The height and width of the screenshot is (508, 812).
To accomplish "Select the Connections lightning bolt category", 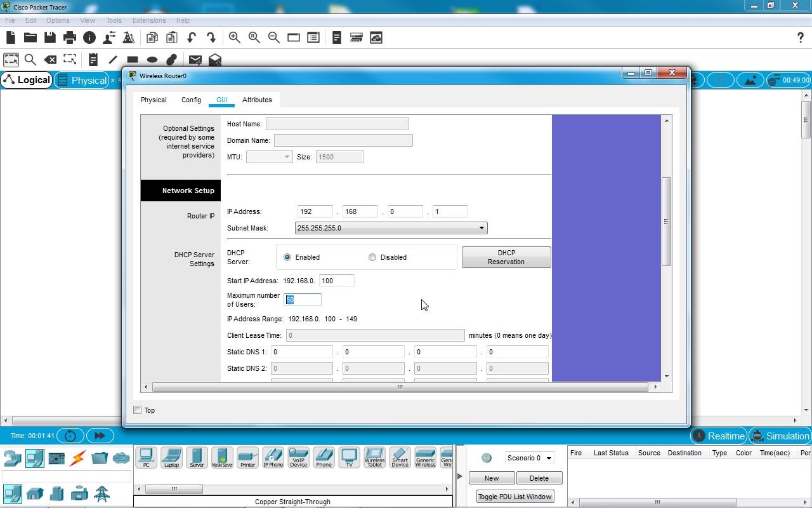I will (78, 458).
